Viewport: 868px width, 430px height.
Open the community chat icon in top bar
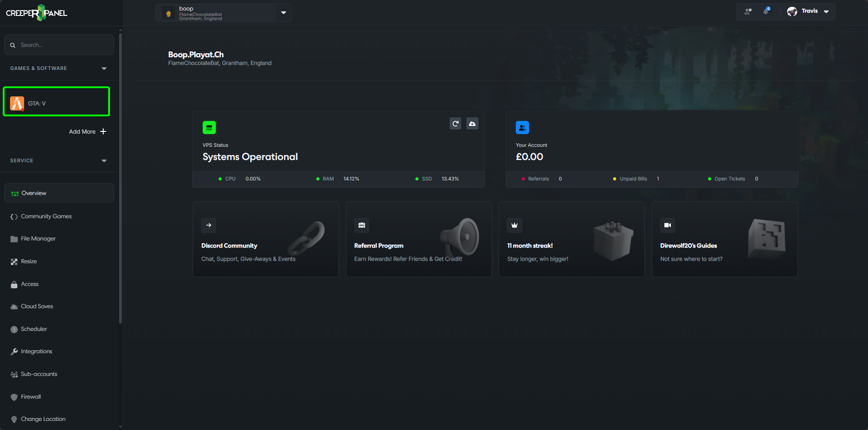(x=748, y=11)
